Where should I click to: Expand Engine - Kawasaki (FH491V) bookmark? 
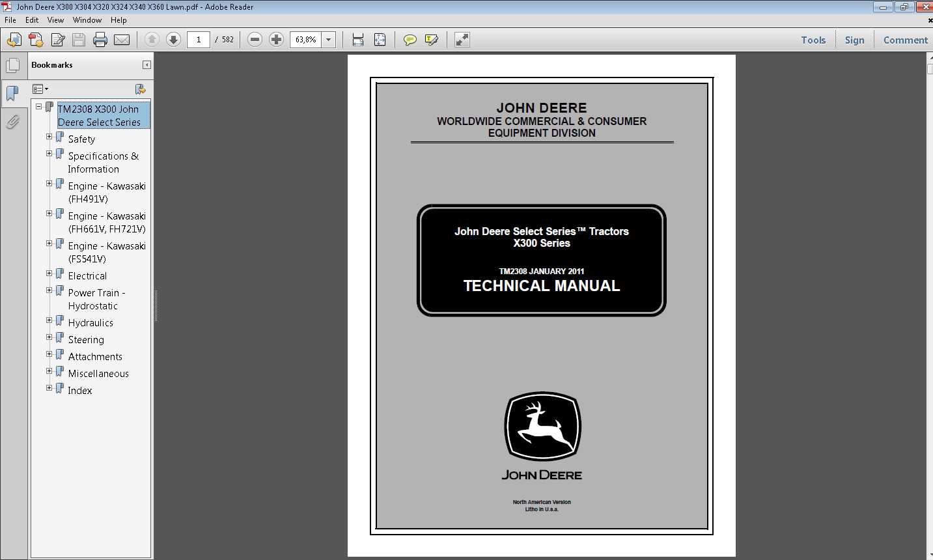coord(49,184)
